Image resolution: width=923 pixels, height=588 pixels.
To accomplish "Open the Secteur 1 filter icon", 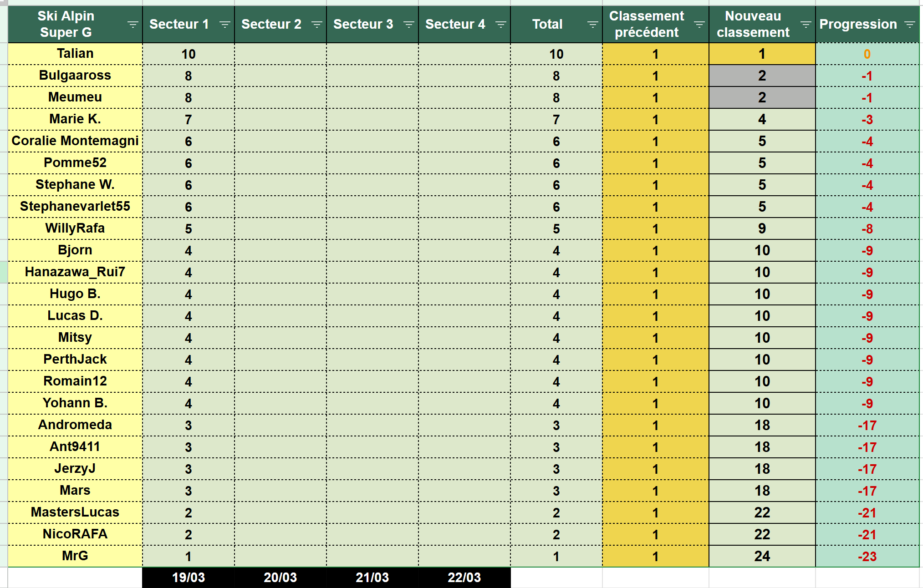I will (x=224, y=25).
